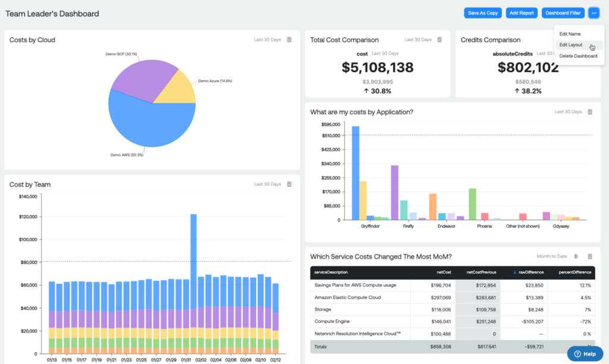The height and width of the screenshot is (364, 609).
Task: Click the Team Leader's Dashboard title
Action: pyautogui.click(x=52, y=14)
